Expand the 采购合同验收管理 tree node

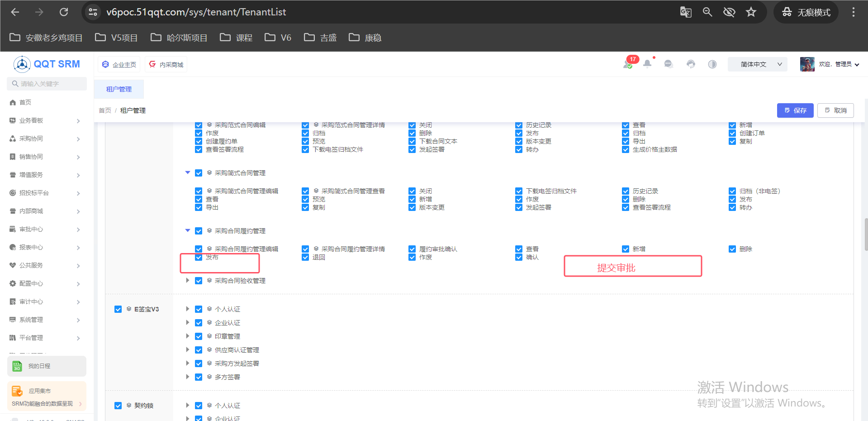point(187,280)
